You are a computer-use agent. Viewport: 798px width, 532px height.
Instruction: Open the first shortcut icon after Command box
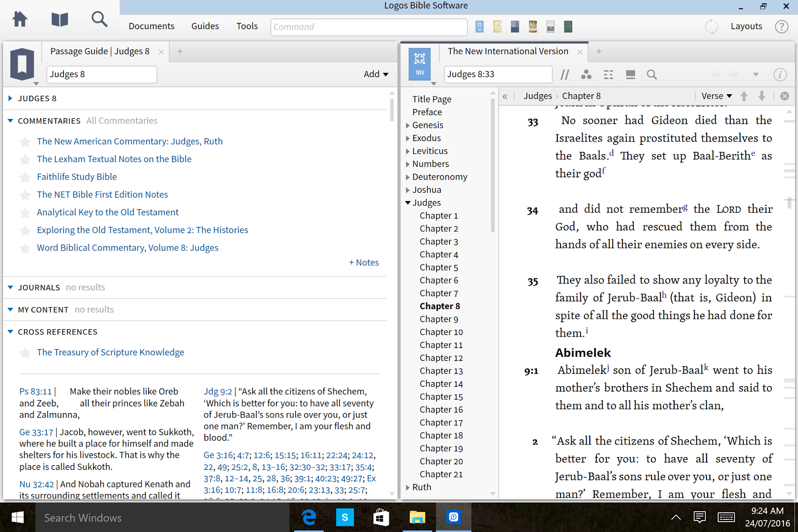pos(480,26)
